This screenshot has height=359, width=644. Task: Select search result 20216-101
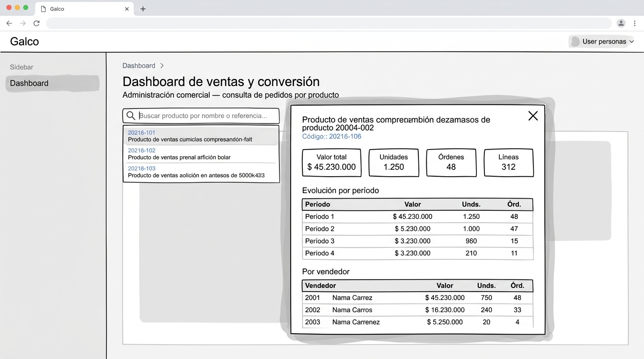point(201,136)
